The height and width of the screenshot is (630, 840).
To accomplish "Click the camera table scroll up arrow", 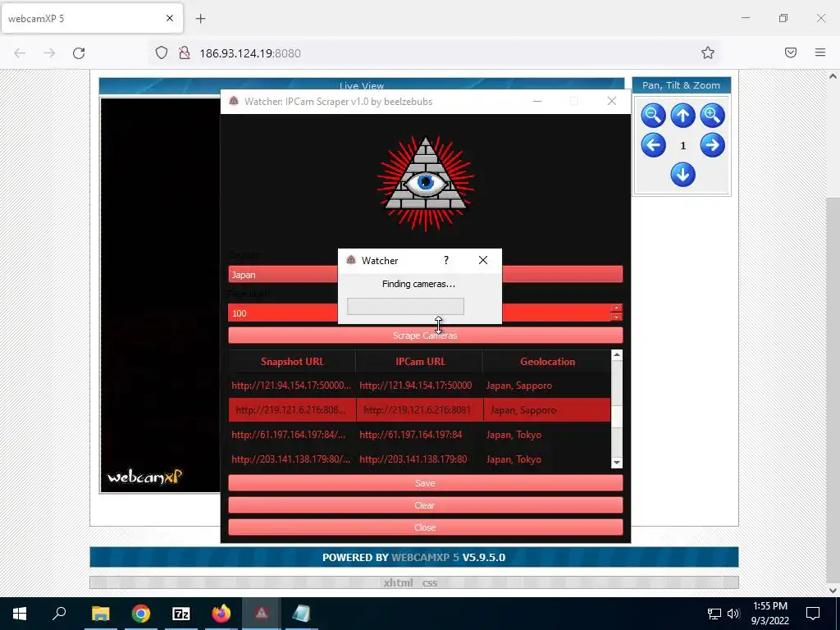I will [617, 354].
